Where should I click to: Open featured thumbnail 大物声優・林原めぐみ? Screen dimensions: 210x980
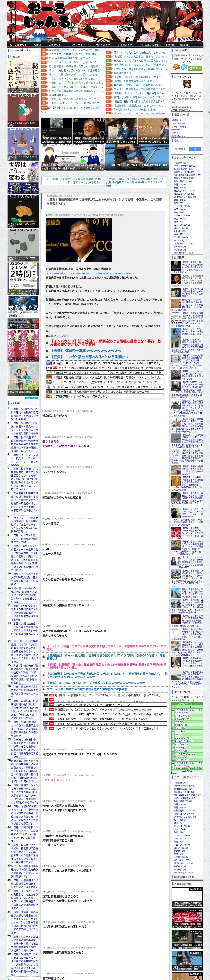tap(153, 131)
